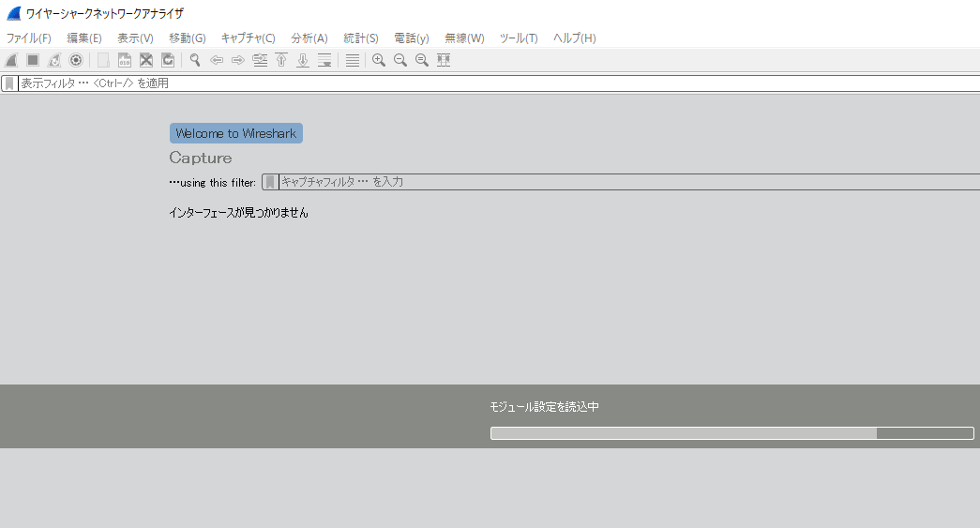The height and width of the screenshot is (528, 980).
Task: Open the ツール(T) menu
Action: [519, 38]
